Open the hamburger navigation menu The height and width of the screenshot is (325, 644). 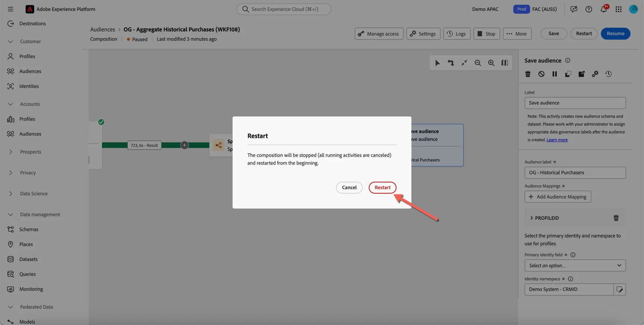coord(10,9)
